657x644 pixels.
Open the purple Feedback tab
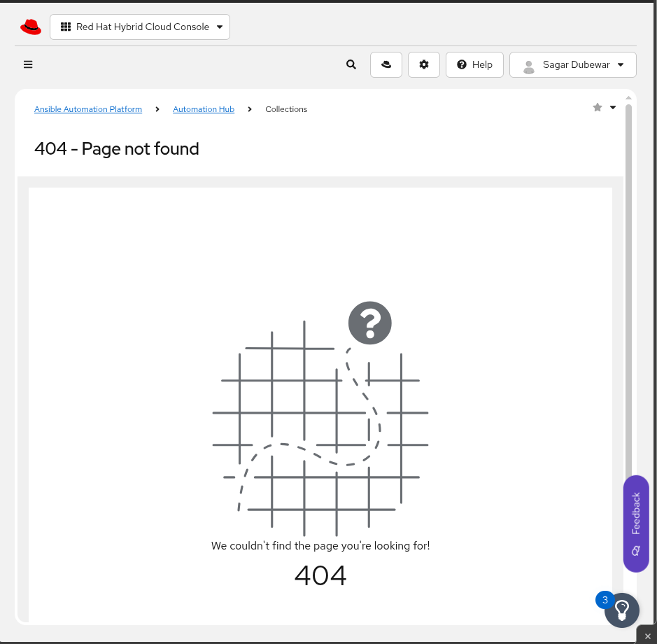(x=636, y=524)
